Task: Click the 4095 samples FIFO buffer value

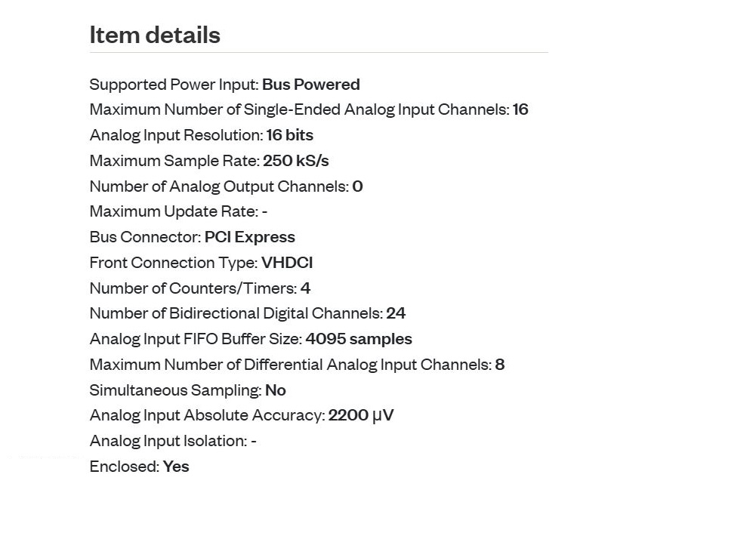Action: 359,339
